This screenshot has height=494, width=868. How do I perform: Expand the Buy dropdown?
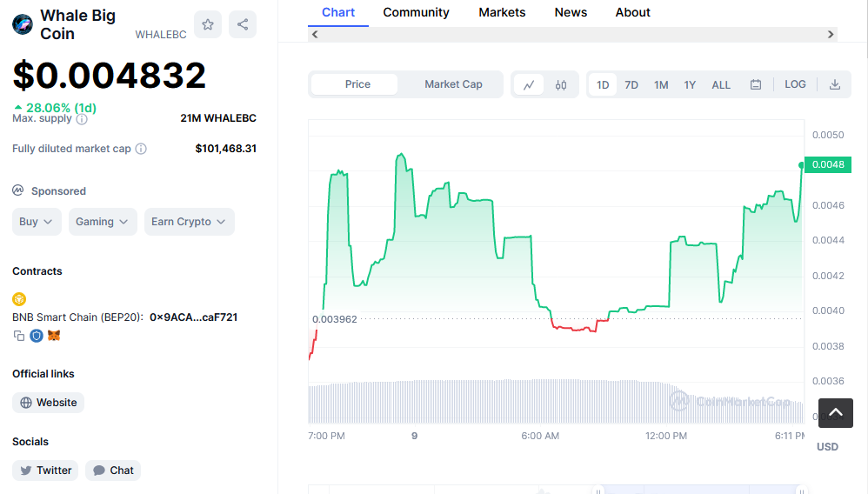point(37,222)
